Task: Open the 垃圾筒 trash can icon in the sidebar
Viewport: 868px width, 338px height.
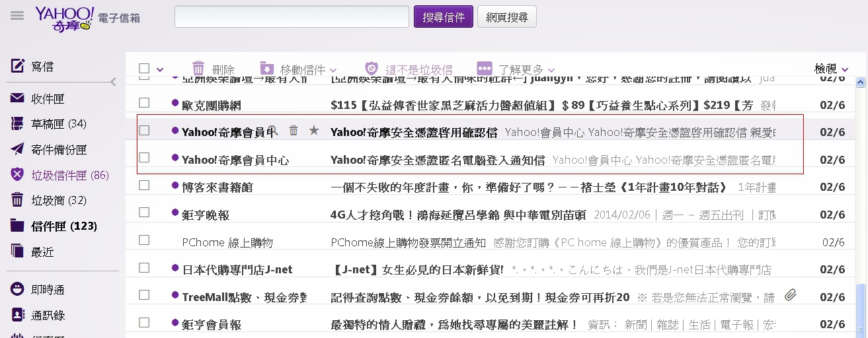Action: (18, 200)
